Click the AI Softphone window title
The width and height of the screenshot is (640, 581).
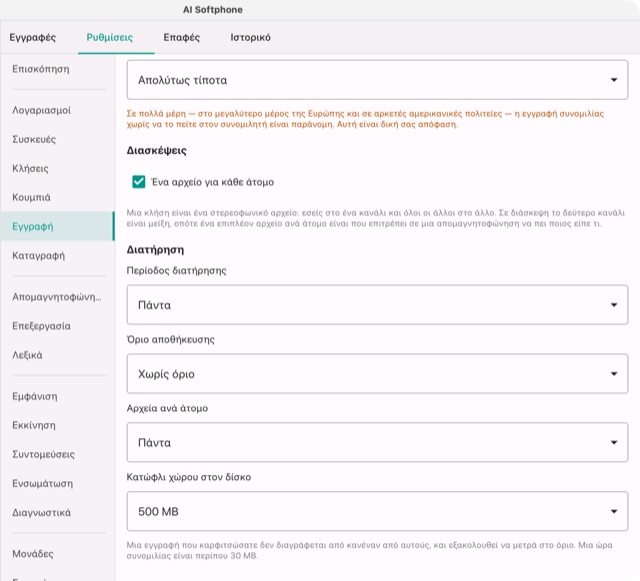tap(213, 10)
